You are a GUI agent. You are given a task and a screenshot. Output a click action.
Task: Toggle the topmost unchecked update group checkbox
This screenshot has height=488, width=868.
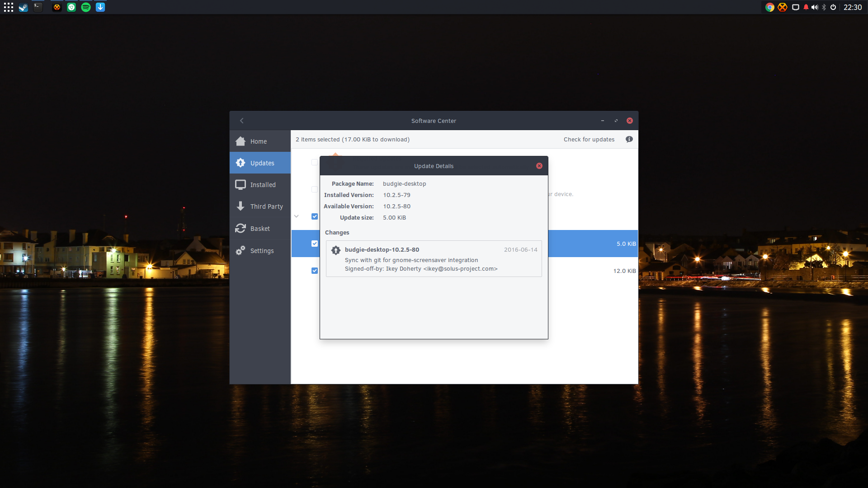315,162
